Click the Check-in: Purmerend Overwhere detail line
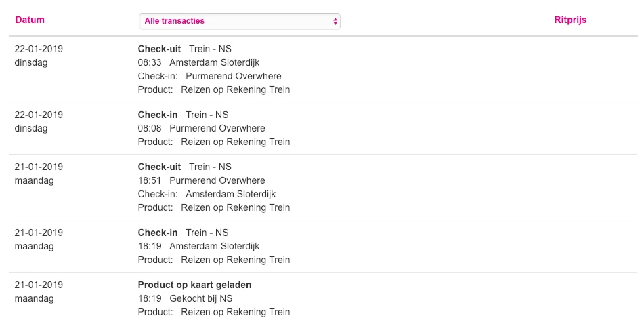 tap(209, 76)
